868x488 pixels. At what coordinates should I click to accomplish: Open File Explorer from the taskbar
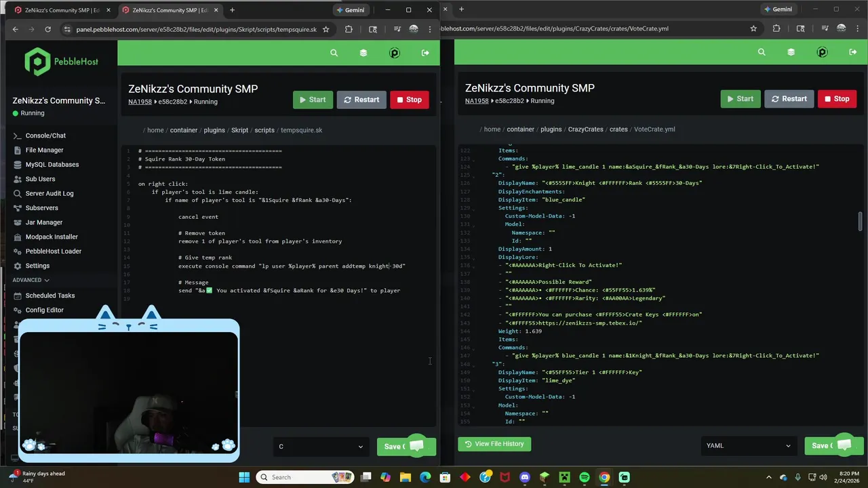click(x=406, y=477)
